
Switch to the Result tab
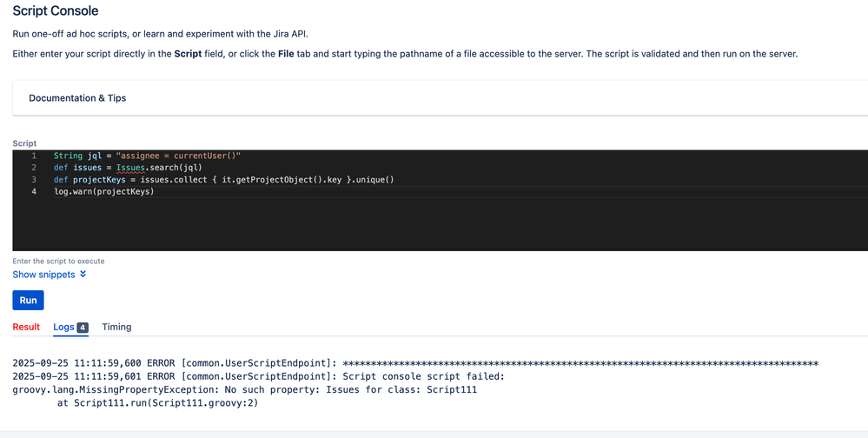point(26,327)
